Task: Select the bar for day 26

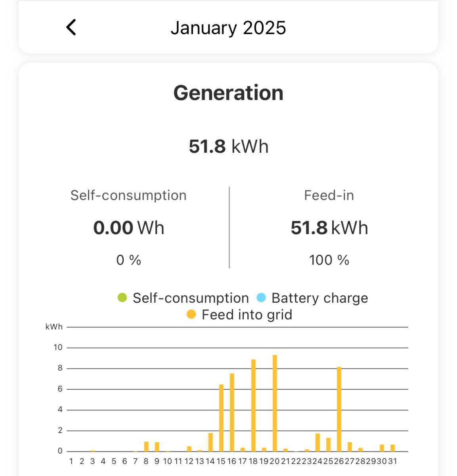Action: pos(339,409)
